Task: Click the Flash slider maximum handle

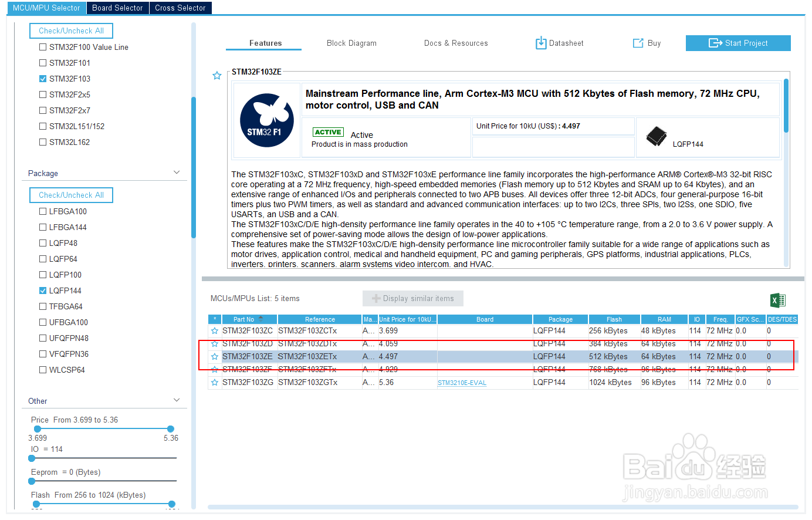Action: [x=171, y=504]
